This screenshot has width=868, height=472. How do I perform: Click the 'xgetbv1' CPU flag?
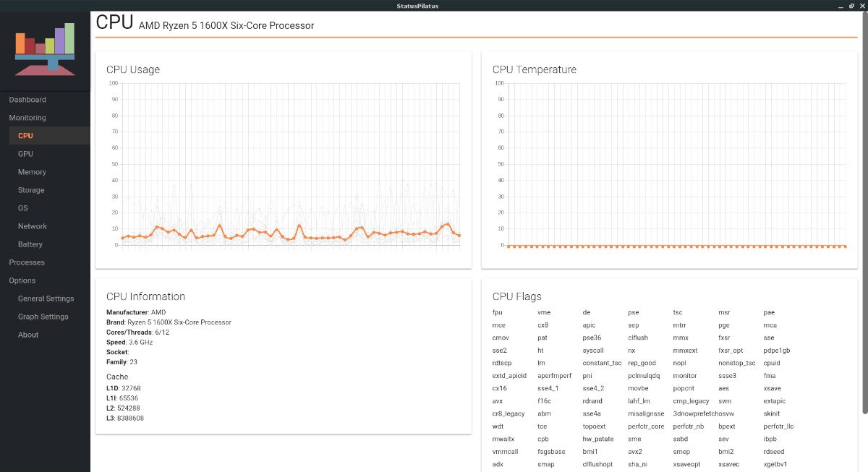(x=775, y=464)
